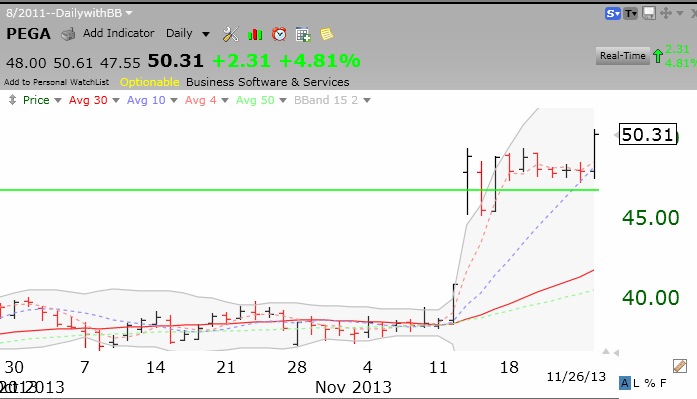Open the chart tools wrench icon
The height and width of the screenshot is (399, 697).
tap(231, 34)
